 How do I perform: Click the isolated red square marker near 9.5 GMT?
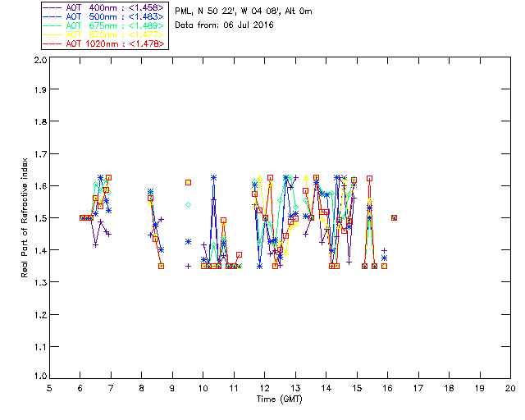(x=188, y=182)
